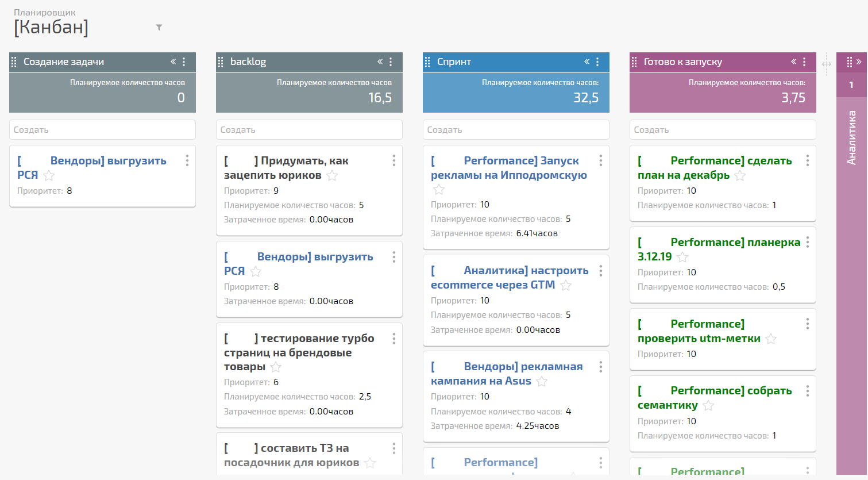Click the Создать field in Спринт column

pos(516,130)
